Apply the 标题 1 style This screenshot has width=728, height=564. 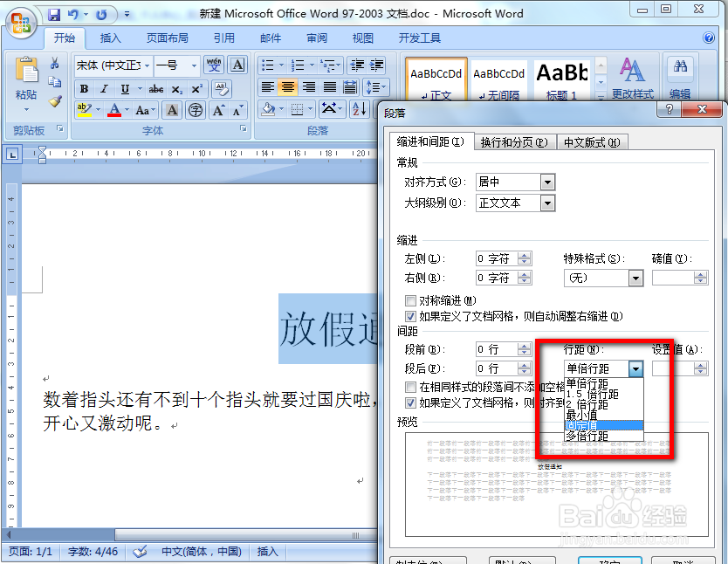coord(562,79)
